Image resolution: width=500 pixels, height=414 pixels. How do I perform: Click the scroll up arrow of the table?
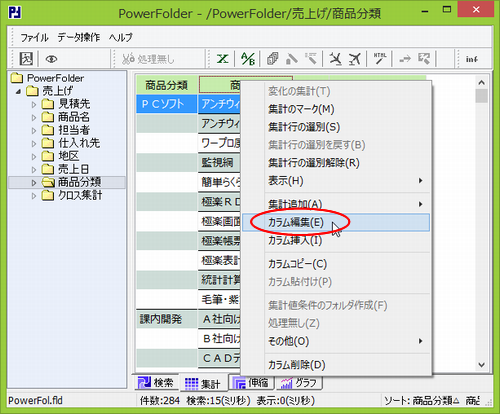[x=481, y=82]
